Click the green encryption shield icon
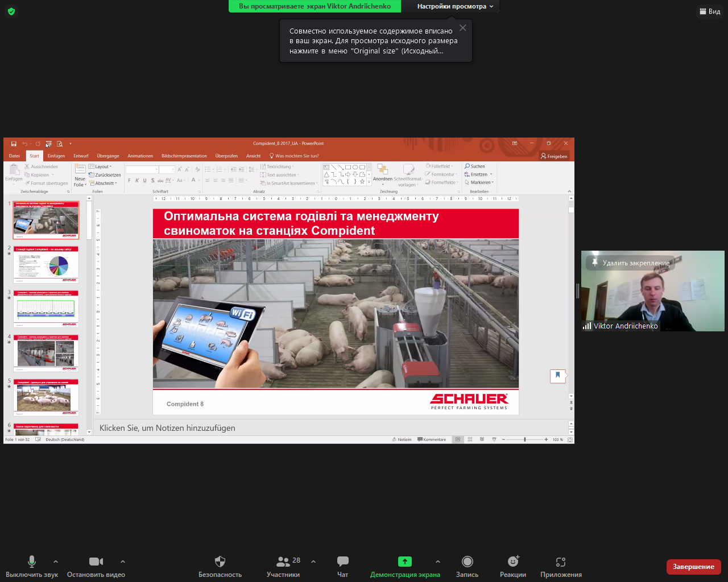Screen dimensions: 728x582 click(x=11, y=11)
